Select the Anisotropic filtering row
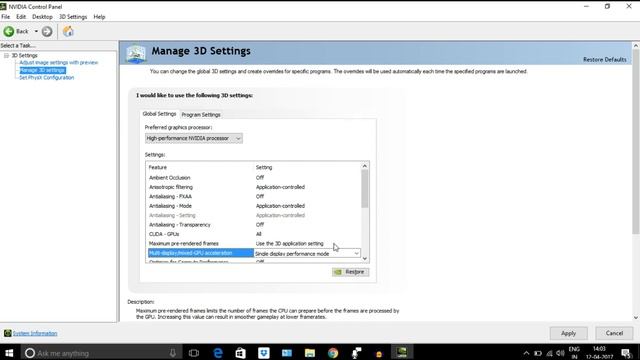 tap(254, 187)
